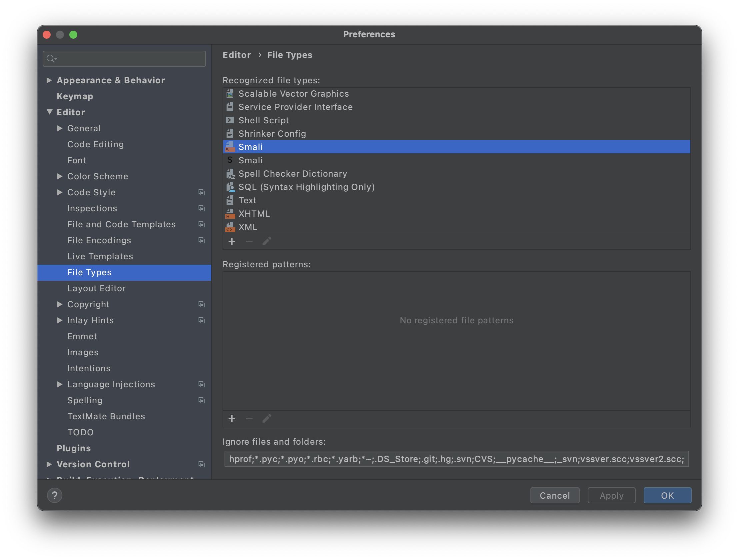Click the SQL file type icon
739x560 pixels.
pos(231,187)
